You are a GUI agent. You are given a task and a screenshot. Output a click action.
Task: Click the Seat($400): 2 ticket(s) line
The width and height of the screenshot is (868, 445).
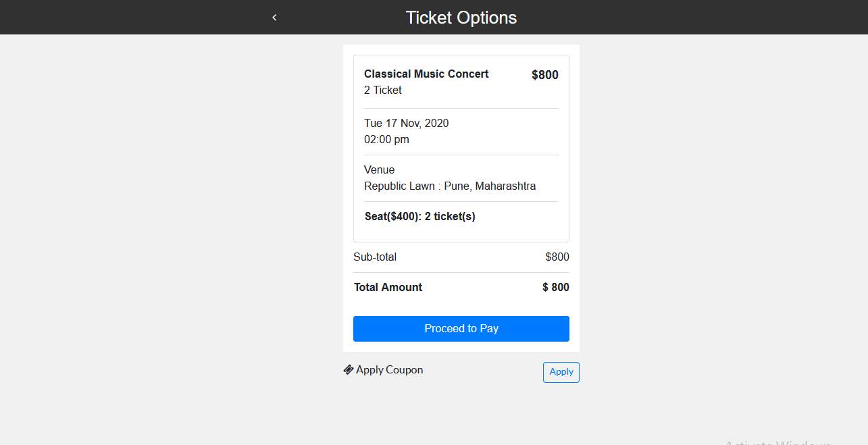(420, 217)
